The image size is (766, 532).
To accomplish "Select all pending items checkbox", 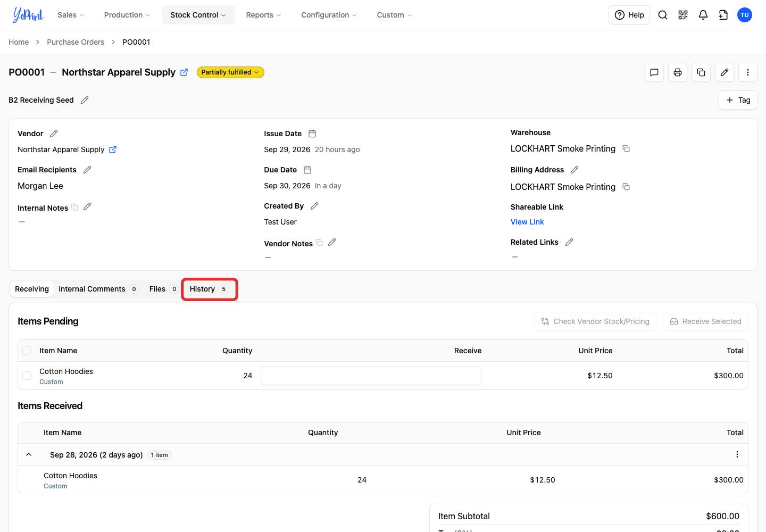I will 27,351.
